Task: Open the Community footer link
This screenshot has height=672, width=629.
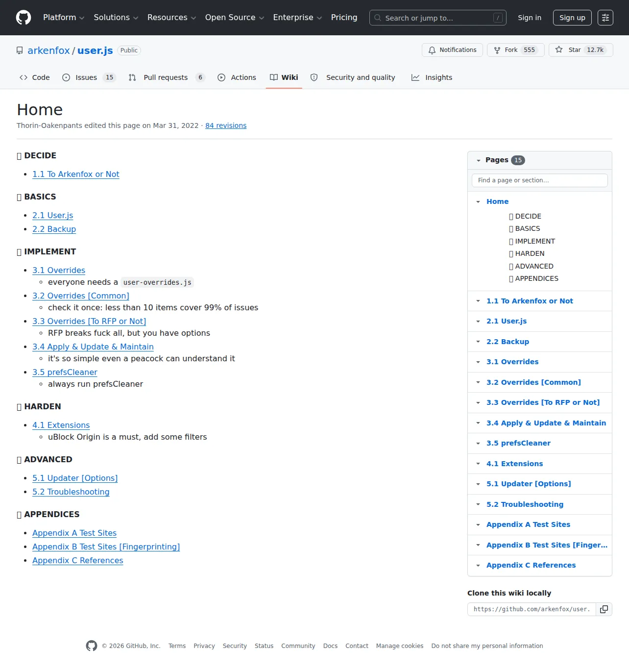Action: click(298, 646)
